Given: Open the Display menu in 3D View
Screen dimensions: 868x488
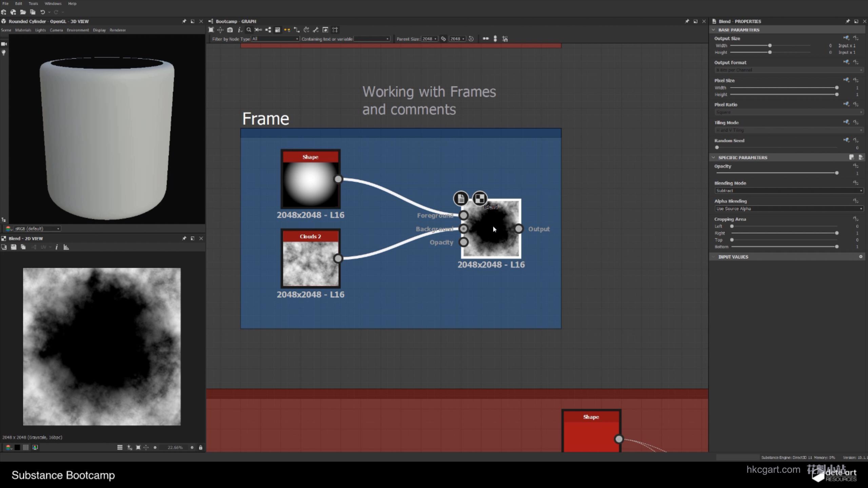Looking at the screenshot, I should coord(99,30).
